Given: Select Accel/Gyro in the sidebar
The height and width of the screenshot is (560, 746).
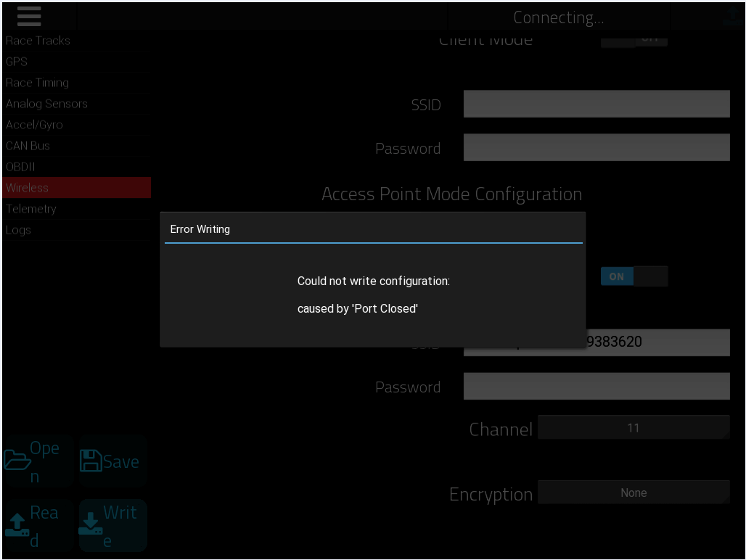Looking at the screenshot, I should pos(77,125).
